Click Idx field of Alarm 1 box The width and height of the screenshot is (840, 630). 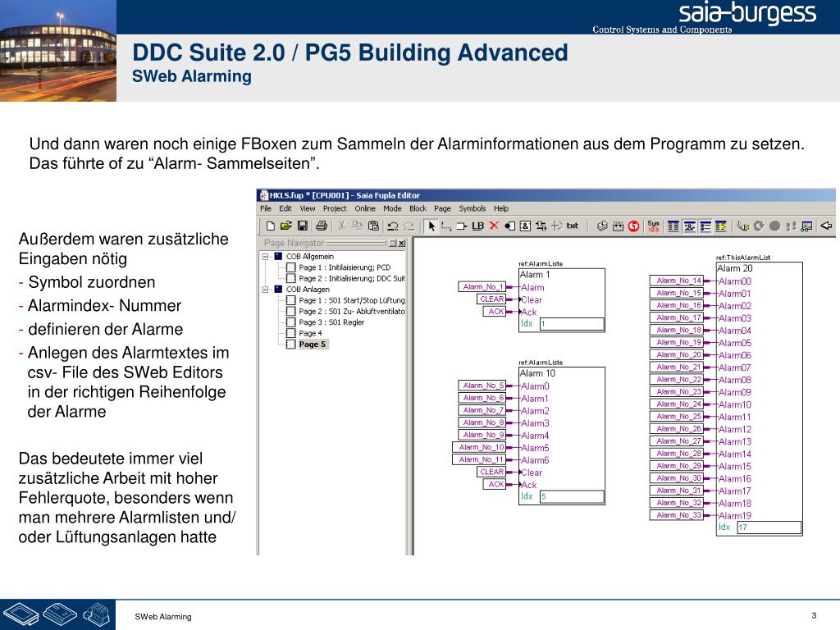pos(572,324)
